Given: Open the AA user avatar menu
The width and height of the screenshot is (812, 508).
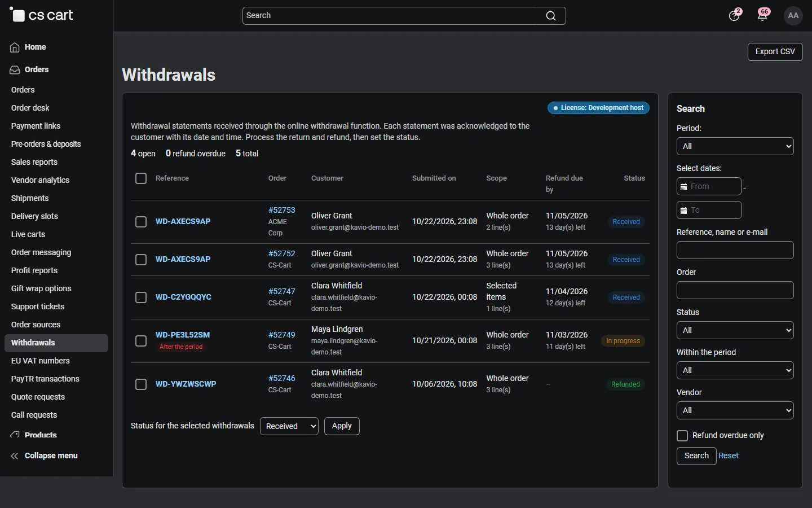Looking at the screenshot, I should 793,15.
